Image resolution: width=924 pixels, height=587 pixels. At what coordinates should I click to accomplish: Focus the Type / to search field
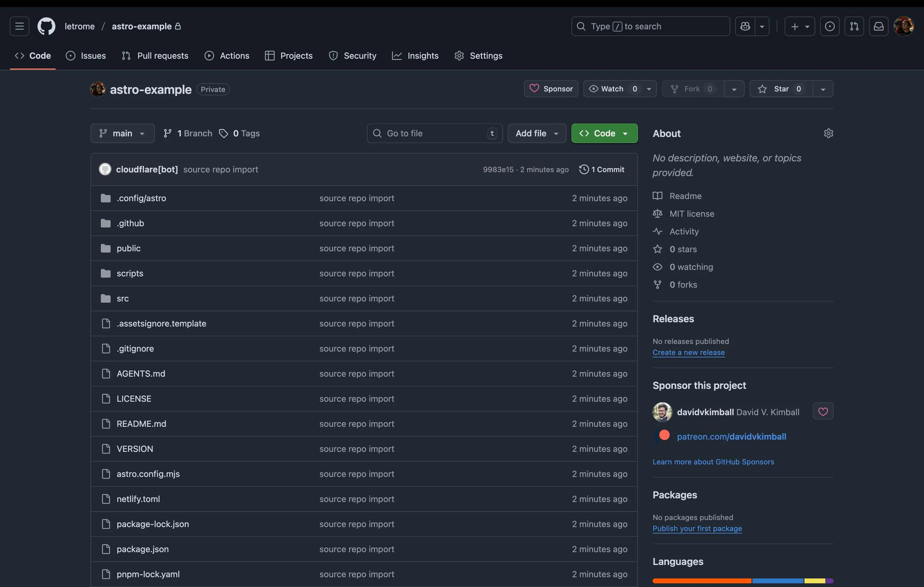(651, 26)
